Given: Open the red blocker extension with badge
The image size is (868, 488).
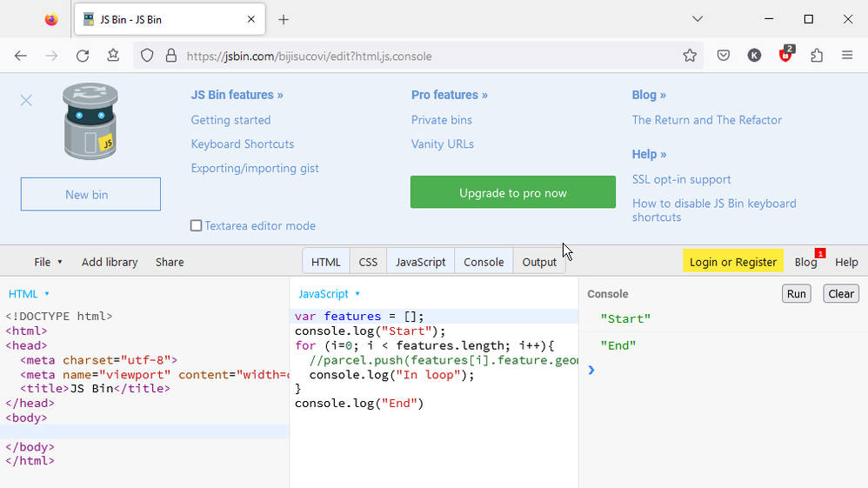Looking at the screenshot, I should tap(786, 54).
